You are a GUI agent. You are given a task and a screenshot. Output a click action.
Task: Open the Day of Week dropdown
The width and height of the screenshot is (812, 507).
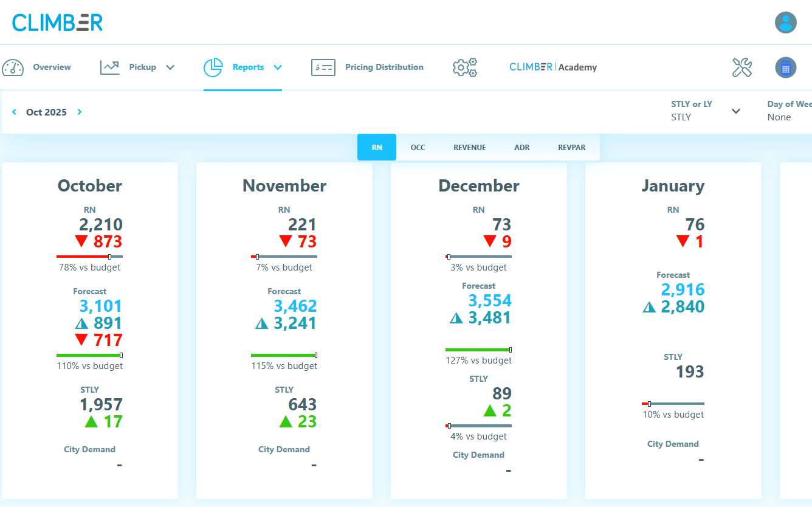pos(789,111)
